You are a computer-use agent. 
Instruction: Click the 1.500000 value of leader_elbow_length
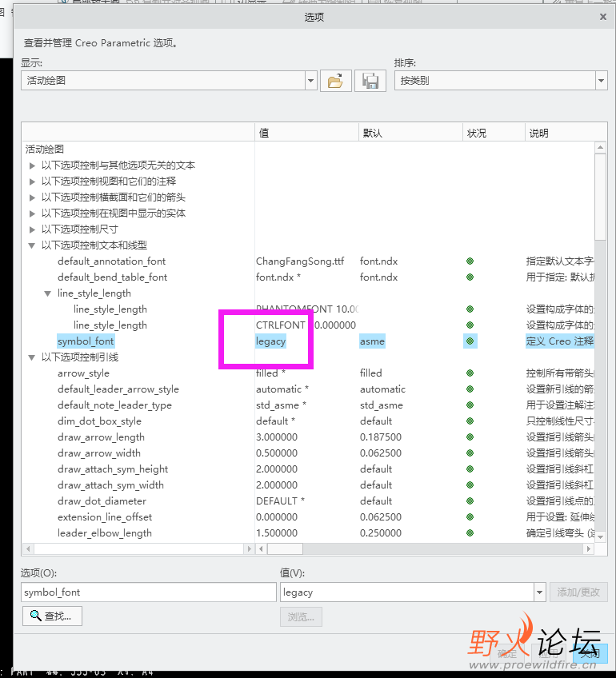pyautogui.click(x=277, y=533)
